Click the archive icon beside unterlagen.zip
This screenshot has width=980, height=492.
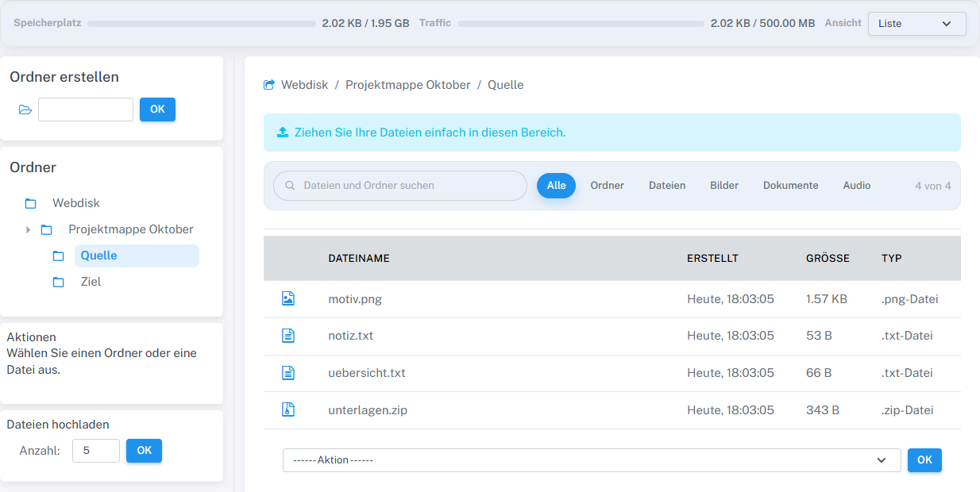[x=288, y=409]
